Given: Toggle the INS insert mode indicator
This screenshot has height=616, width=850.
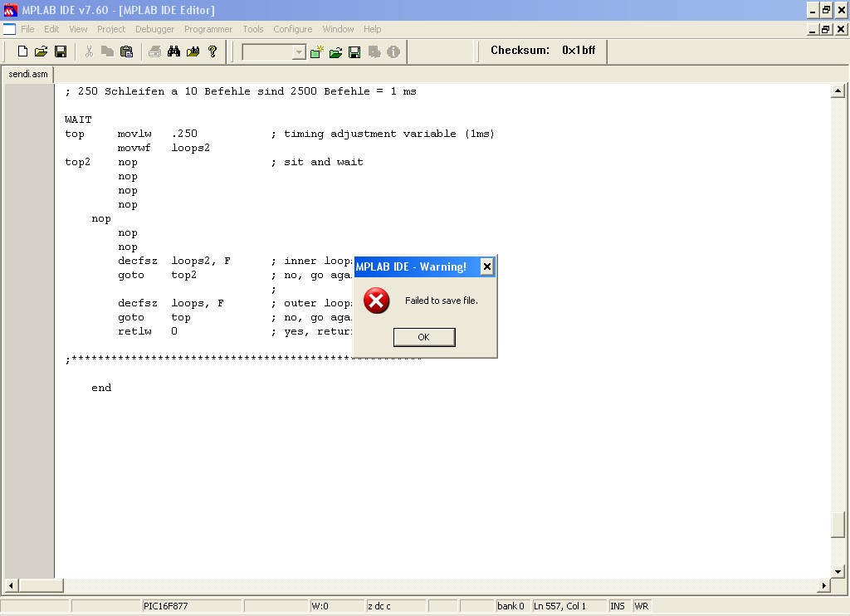Looking at the screenshot, I should (619, 606).
